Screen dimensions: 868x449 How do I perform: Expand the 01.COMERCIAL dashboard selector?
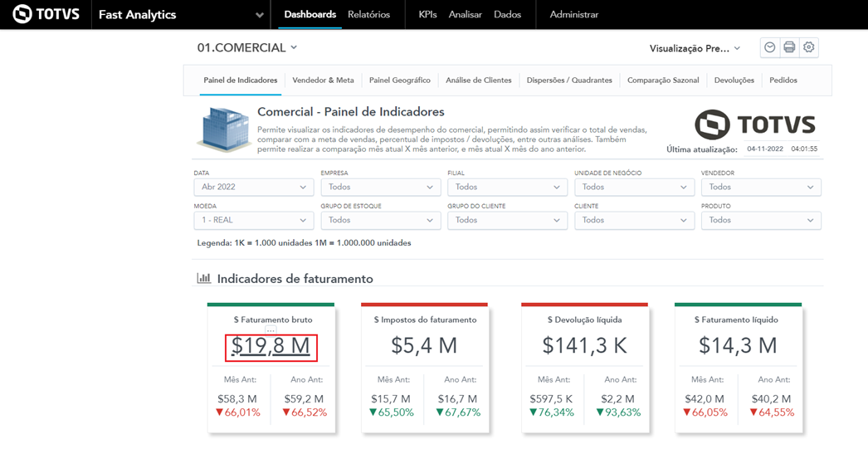247,47
